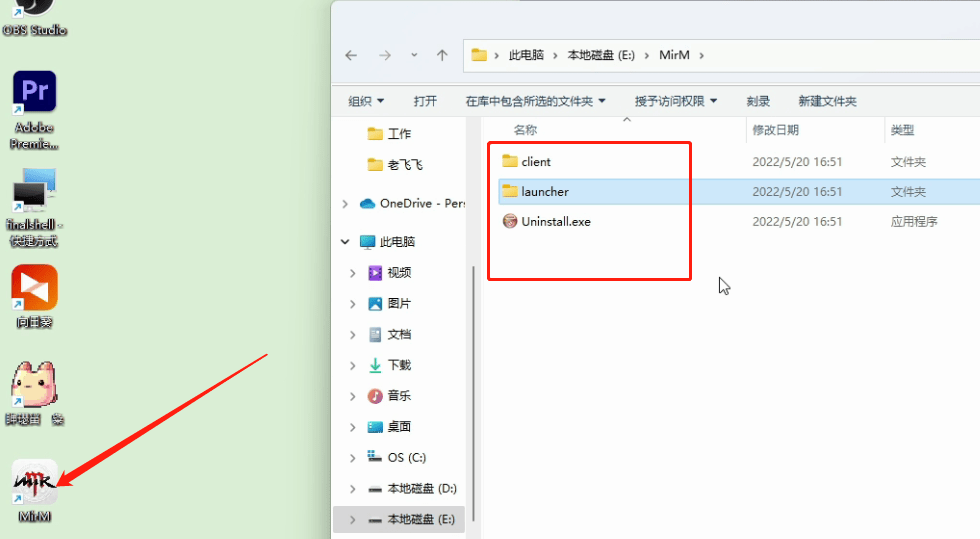Collapse the 此电脑 tree node
The image size is (980, 539).
point(345,242)
